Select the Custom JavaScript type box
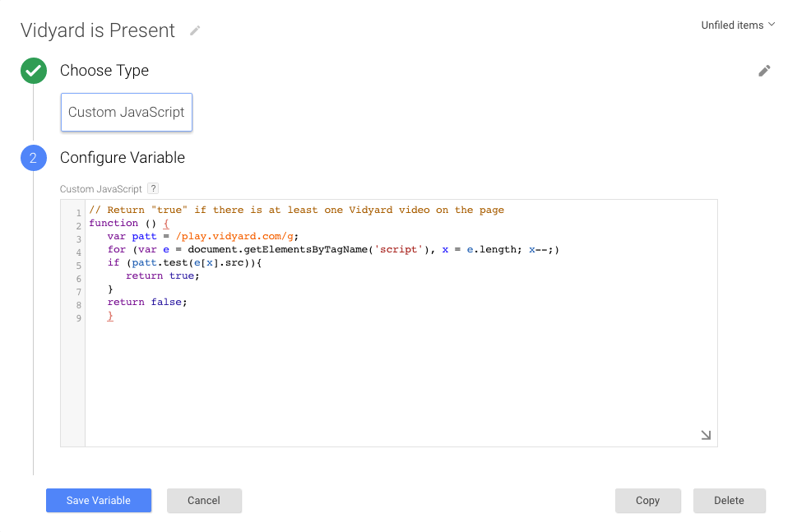This screenshot has width=797, height=532. (x=127, y=113)
